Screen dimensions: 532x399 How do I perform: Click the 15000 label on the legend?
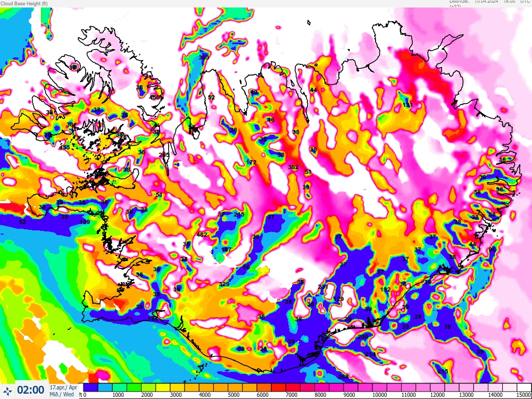[524, 395]
